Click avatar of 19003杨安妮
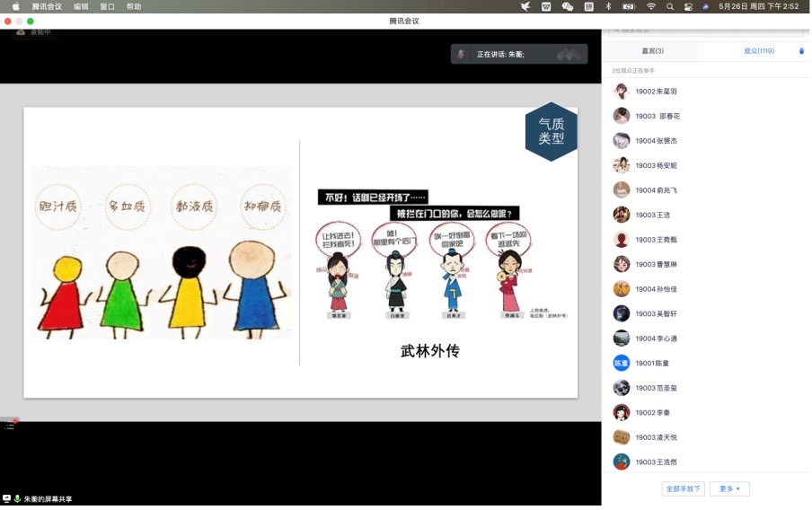Viewport: 812px width, 510px height. coord(622,165)
